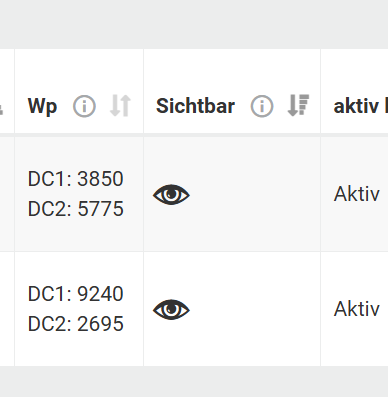Click the Sichtbar column header label
Viewport: 388px width, 397px height.
pyautogui.click(x=195, y=106)
